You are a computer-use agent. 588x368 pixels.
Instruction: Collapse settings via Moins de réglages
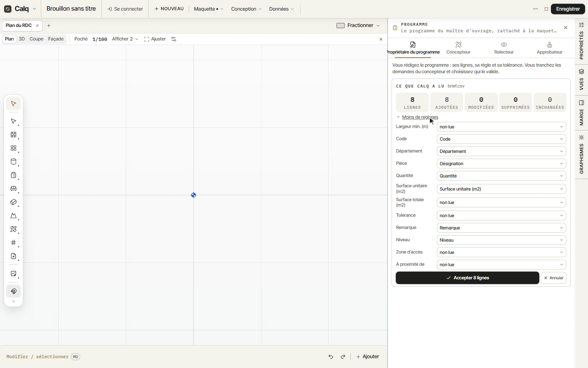tap(420, 117)
